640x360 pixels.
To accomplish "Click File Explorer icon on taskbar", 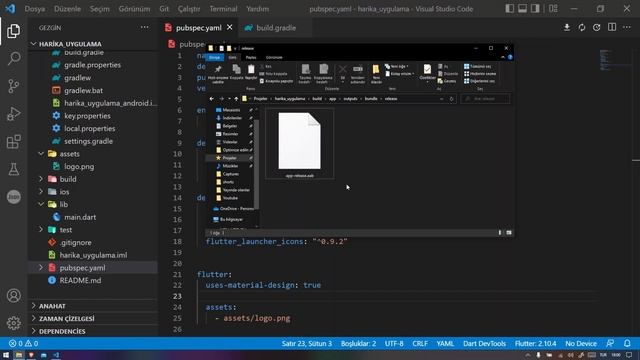I will (18, 355).
